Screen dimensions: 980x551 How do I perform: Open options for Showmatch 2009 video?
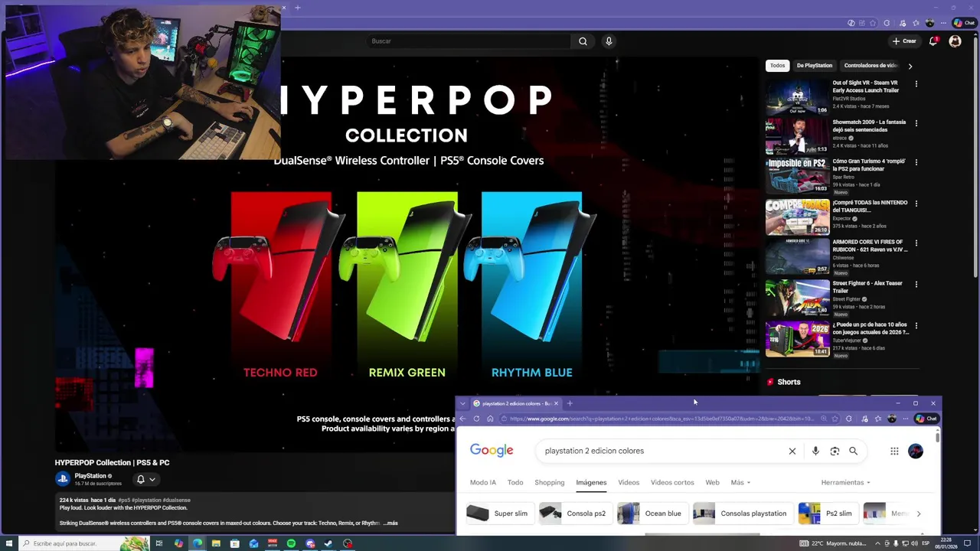tap(916, 122)
